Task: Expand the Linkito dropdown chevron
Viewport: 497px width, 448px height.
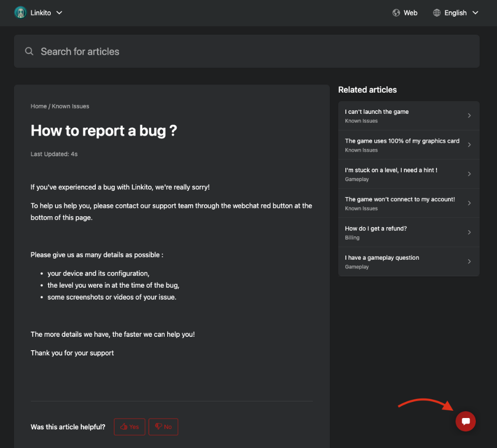Action: point(59,12)
